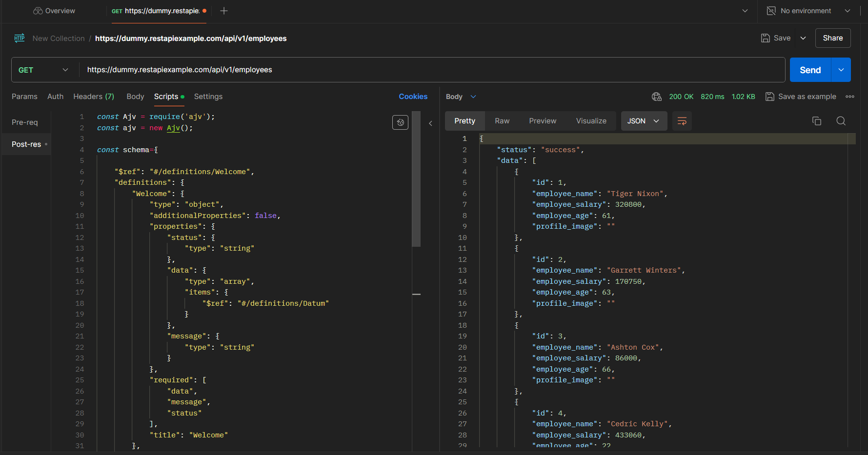Click the Save as example disk icon
The height and width of the screenshot is (455, 868).
click(770, 97)
